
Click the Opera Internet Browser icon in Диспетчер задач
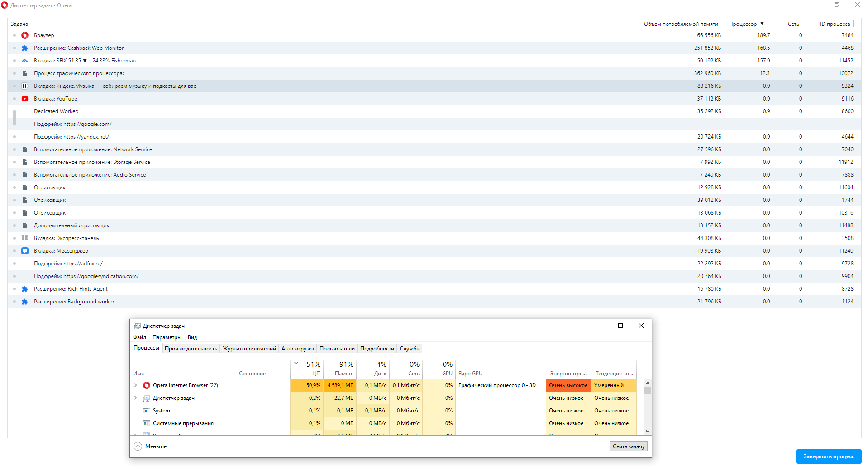point(146,385)
